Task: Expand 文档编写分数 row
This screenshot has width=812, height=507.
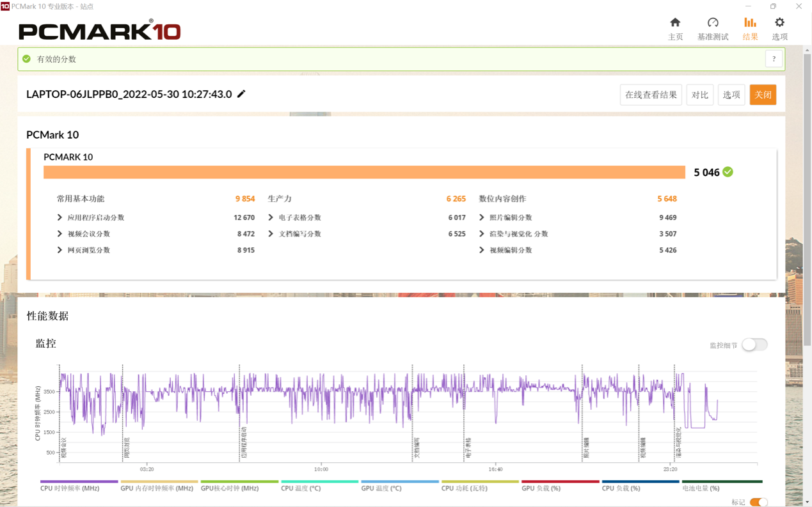Action: coord(271,234)
